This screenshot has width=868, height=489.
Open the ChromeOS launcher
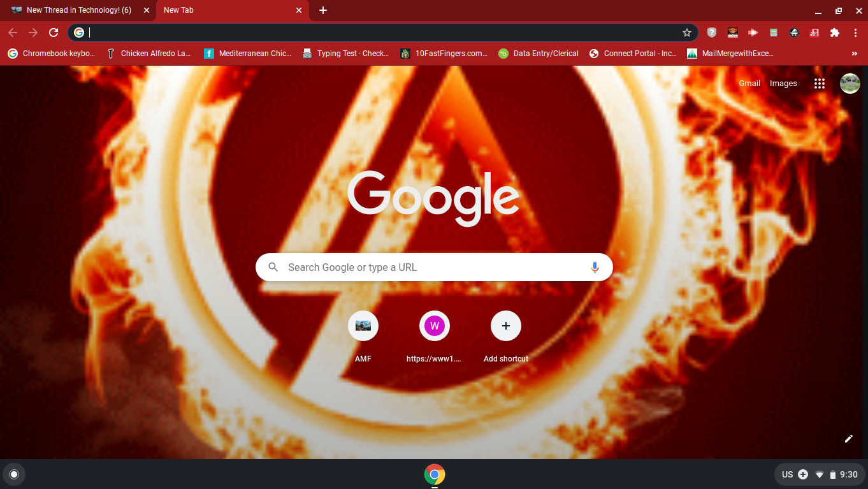(x=14, y=474)
